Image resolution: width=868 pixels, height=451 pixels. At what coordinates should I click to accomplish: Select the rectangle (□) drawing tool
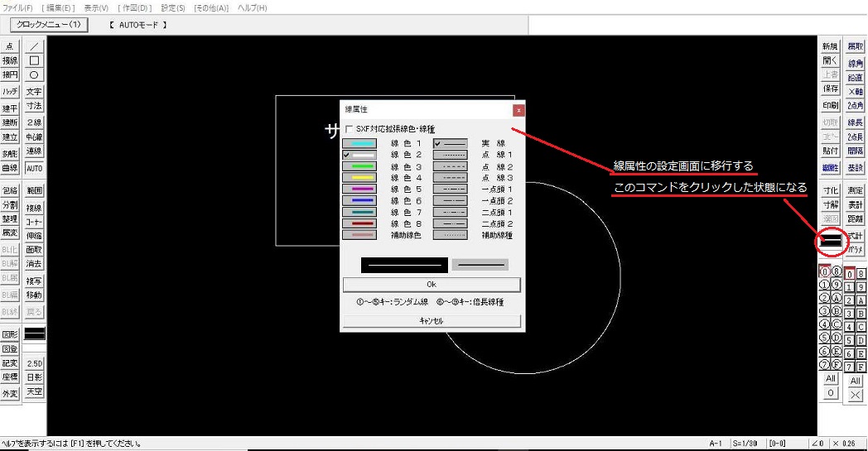pos(34,60)
